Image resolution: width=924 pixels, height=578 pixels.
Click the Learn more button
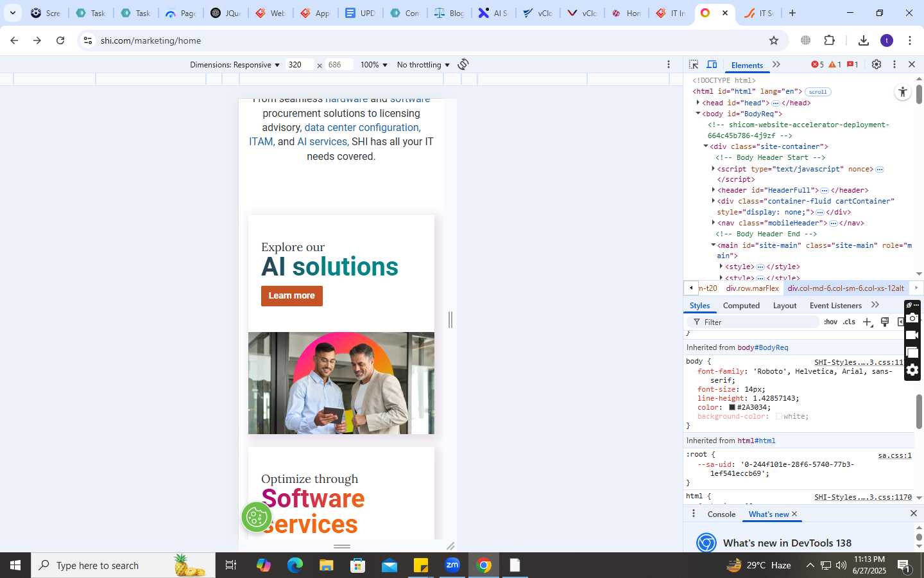click(x=292, y=296)
